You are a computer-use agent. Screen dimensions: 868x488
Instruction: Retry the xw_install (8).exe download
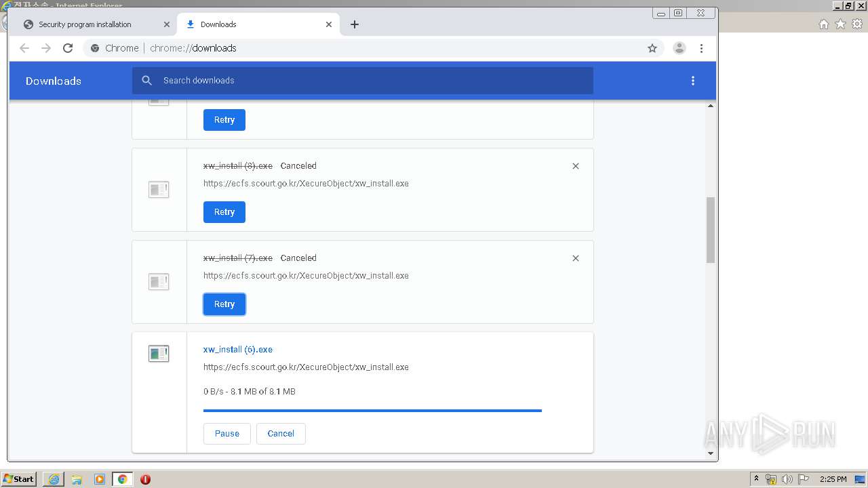tap(224, 212)
